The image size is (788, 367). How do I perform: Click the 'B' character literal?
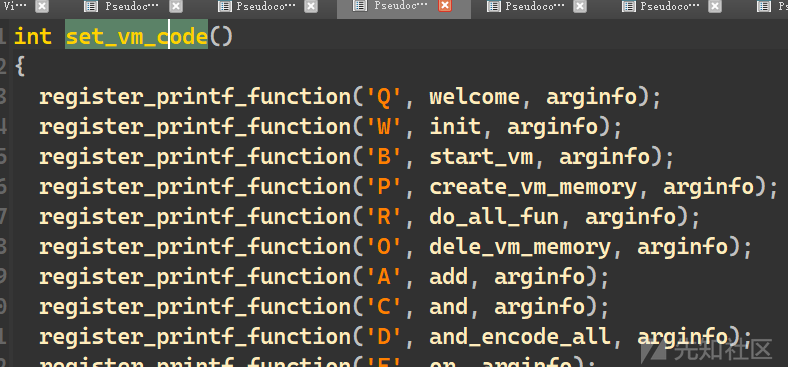(384, 157)
